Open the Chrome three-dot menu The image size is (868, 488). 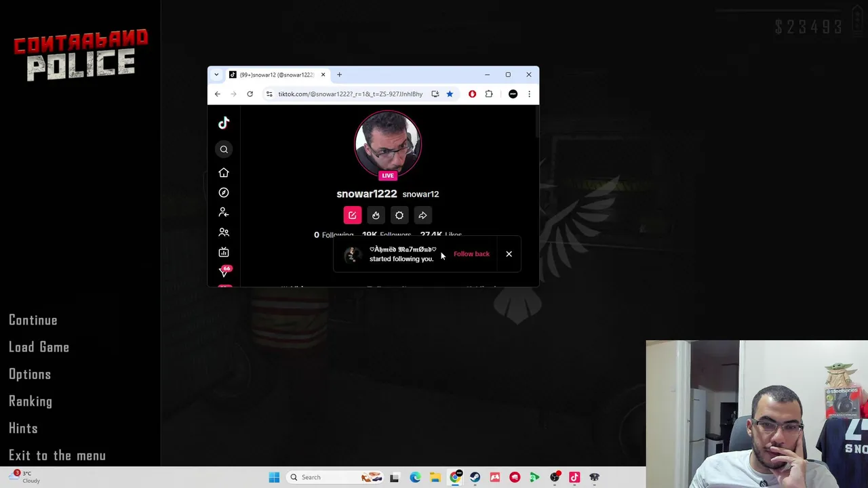coord(529,94)
